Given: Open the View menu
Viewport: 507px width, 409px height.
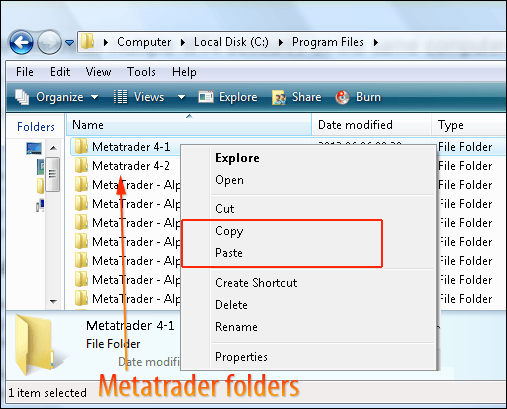Looking at the screenshot, I should (98, 72).
